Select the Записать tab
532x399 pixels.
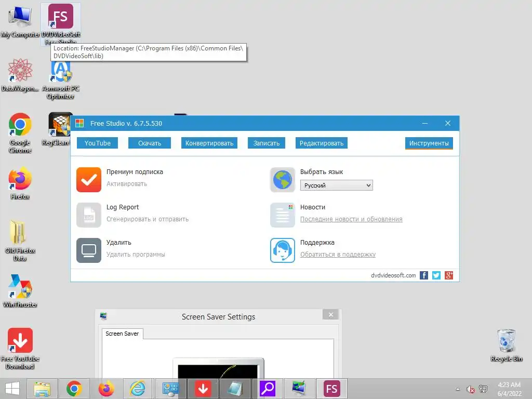pos(267,143)
